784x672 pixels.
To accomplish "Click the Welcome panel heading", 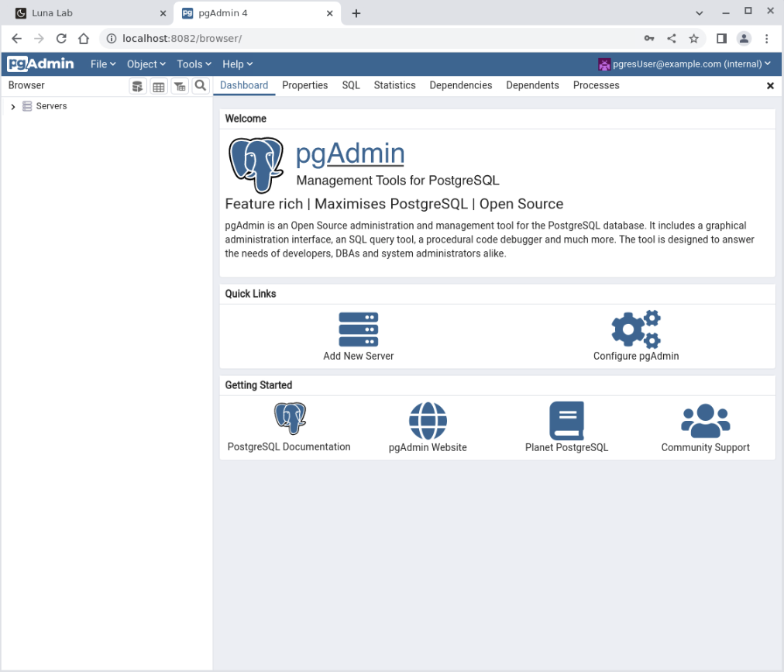I will (246, 119).
